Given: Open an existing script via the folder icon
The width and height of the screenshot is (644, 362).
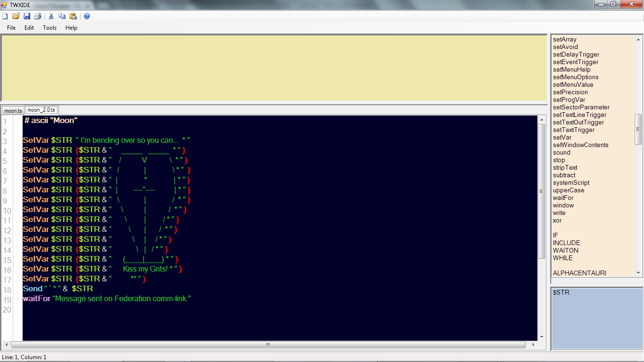Looking at the screenshot, I should [x=16, y=16].
